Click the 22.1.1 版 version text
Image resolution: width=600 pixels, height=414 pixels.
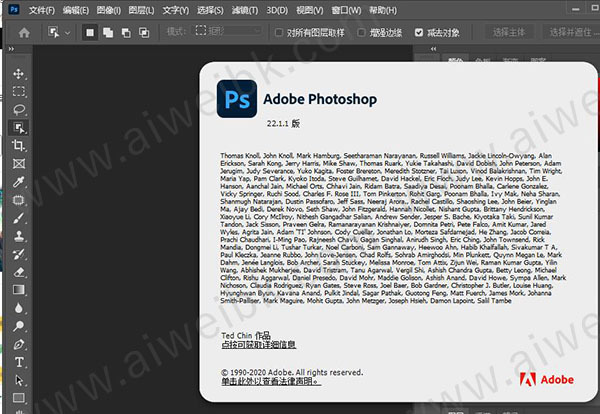[x=283, y=124]
